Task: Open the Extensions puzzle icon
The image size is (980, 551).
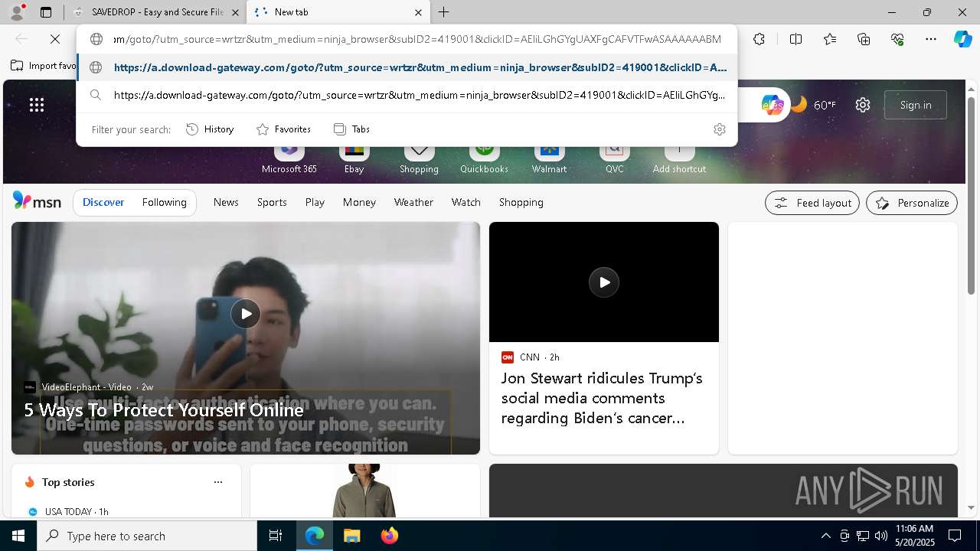Action: 759,39
